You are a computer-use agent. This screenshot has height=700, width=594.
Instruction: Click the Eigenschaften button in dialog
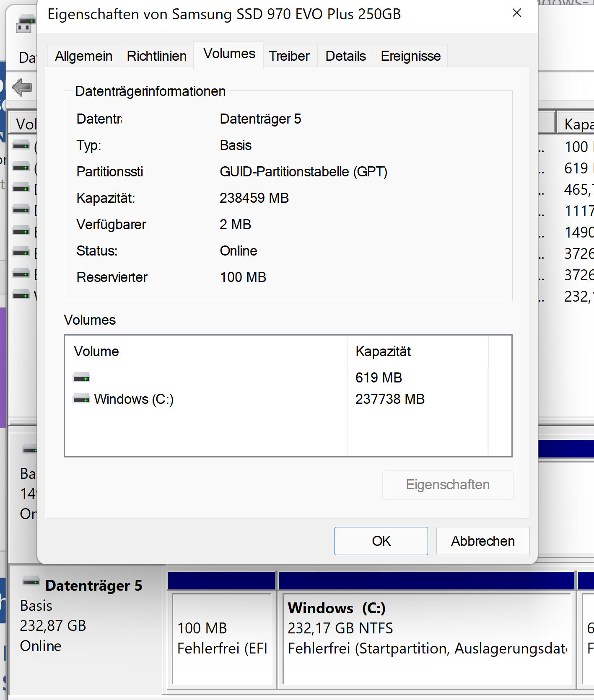(448, 485)
